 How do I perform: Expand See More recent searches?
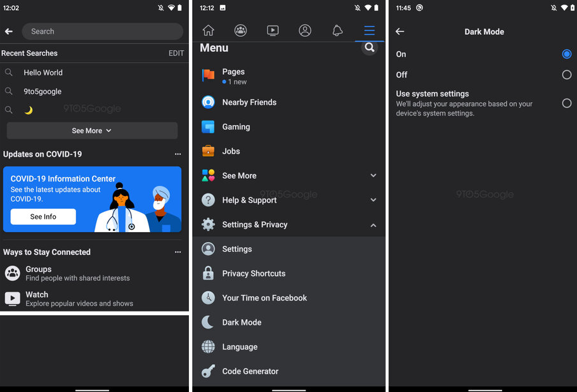pos(92,131)
